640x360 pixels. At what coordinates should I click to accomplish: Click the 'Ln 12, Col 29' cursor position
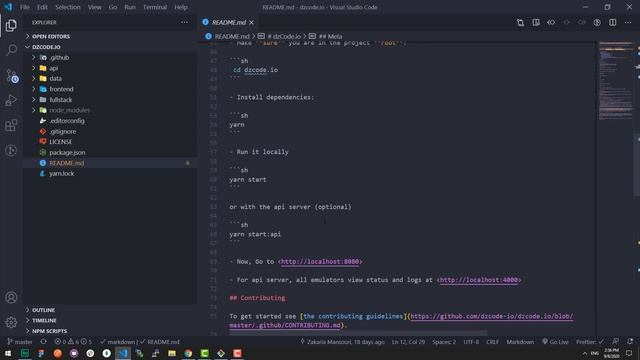pyautogui.click(x=408, y=342)
